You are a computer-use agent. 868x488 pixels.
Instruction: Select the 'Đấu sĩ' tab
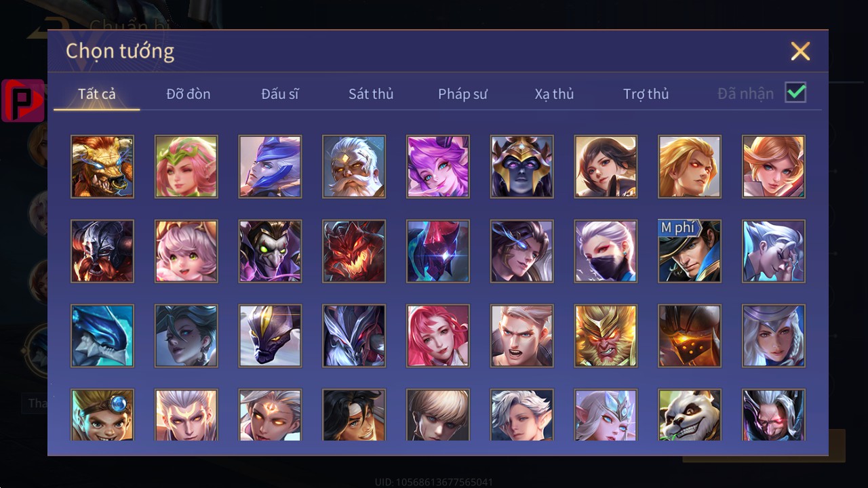pos(280,94)
